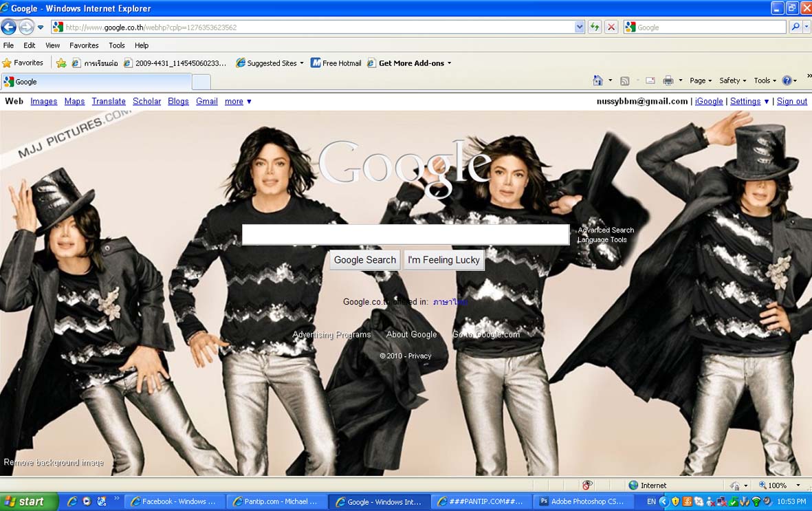The image size is (812, 511).
Task: Open the Page command bar menu
Action: point(701,80)
